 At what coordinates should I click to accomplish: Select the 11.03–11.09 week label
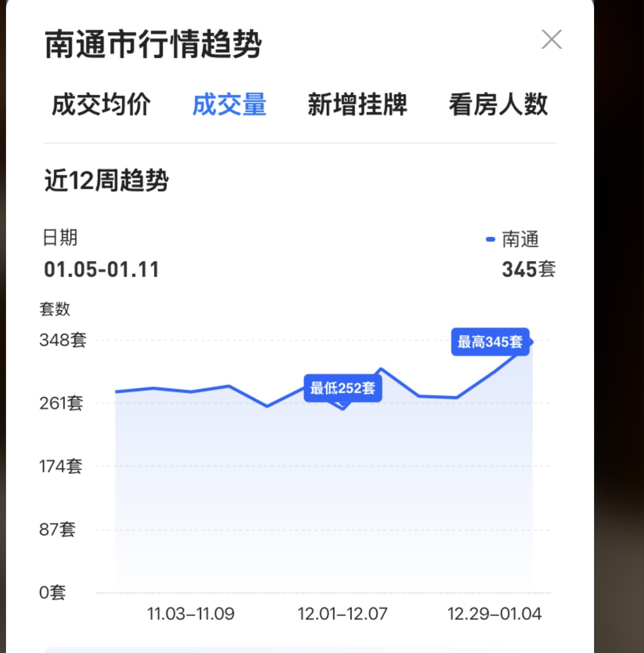pos(190,614)
